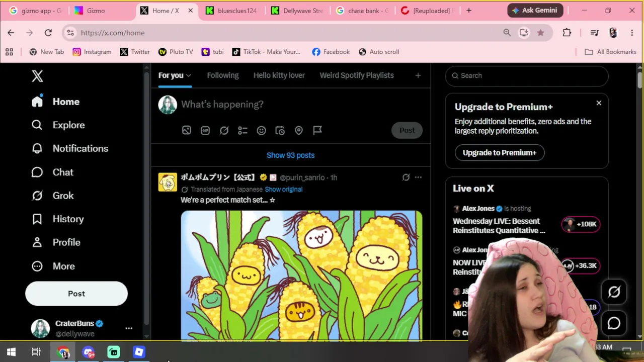
Task: Open the corn characters post image
Action: [302, 276]
